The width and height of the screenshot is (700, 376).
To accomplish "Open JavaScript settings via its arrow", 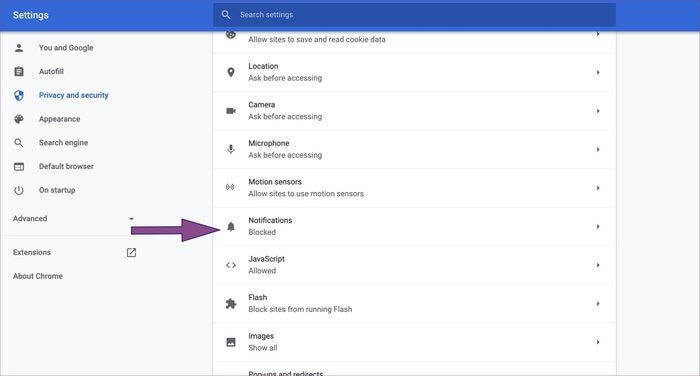I will tap(598, 265).
